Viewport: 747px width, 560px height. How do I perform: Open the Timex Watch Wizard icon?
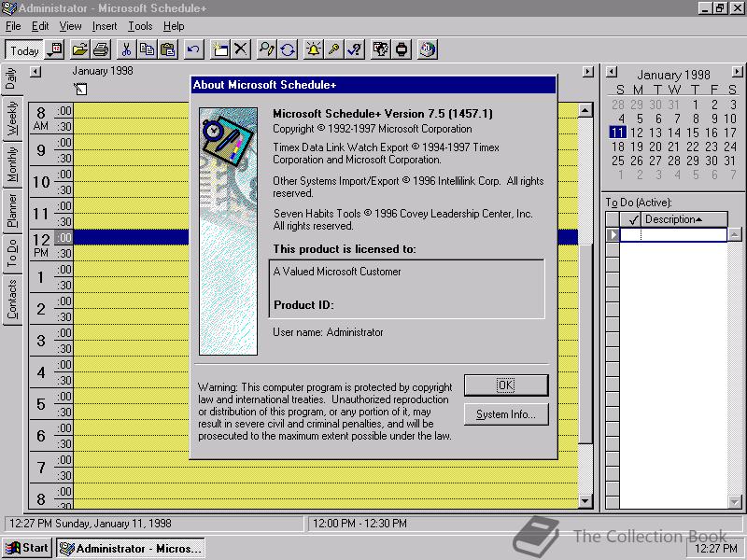coord(402,50)
